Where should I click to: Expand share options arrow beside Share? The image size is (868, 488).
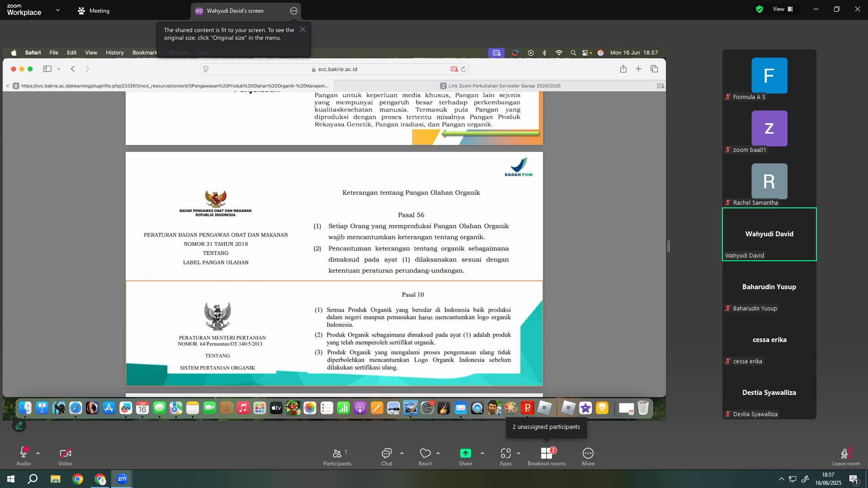482,453
